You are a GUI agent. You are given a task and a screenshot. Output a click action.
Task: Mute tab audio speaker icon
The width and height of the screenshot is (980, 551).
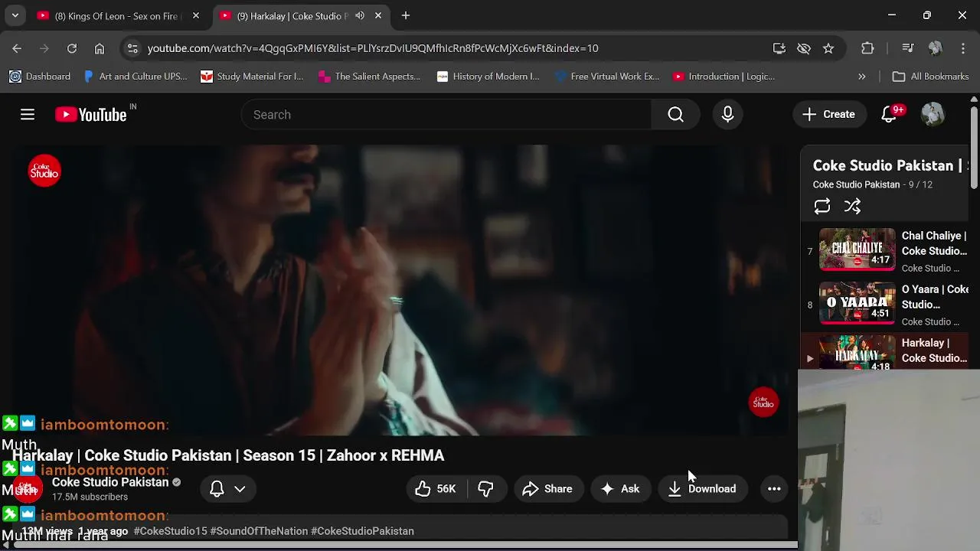(x=360, y=15)
